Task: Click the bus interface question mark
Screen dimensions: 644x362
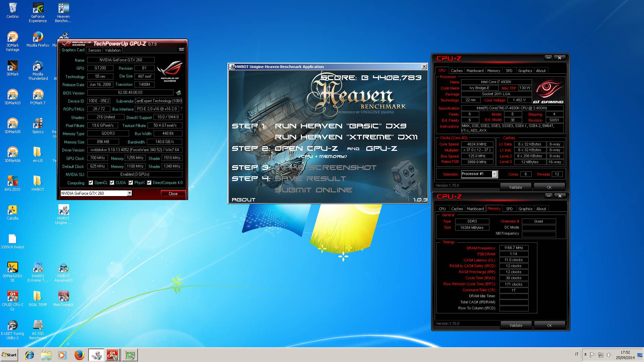Action: point(181,109)
